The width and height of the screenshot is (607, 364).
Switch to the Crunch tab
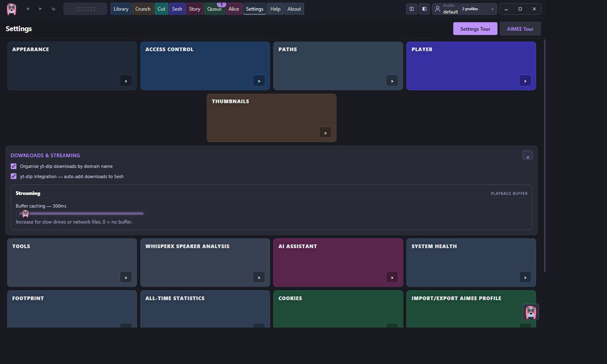pyautogui.click(x=143, y=9)
